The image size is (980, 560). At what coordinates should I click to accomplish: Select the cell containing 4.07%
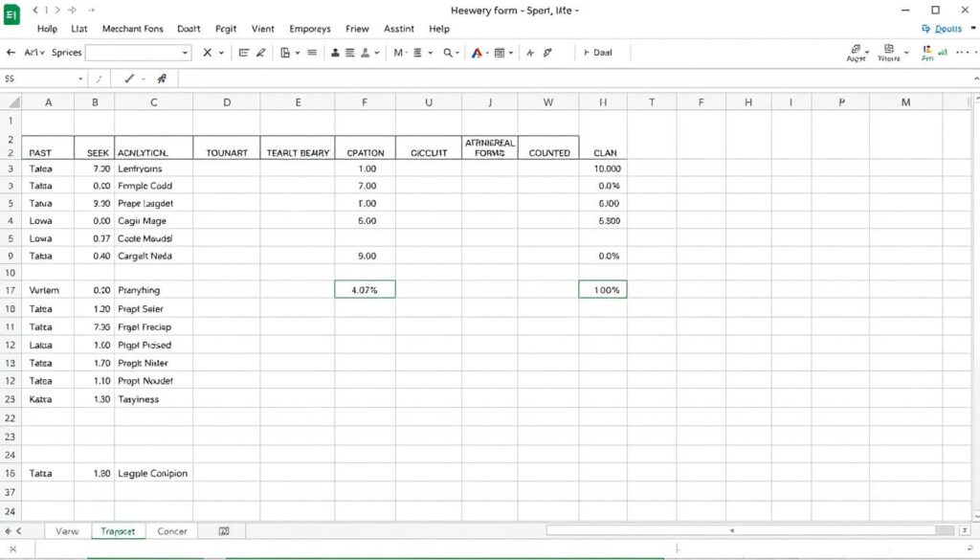[x=365, y=290]
